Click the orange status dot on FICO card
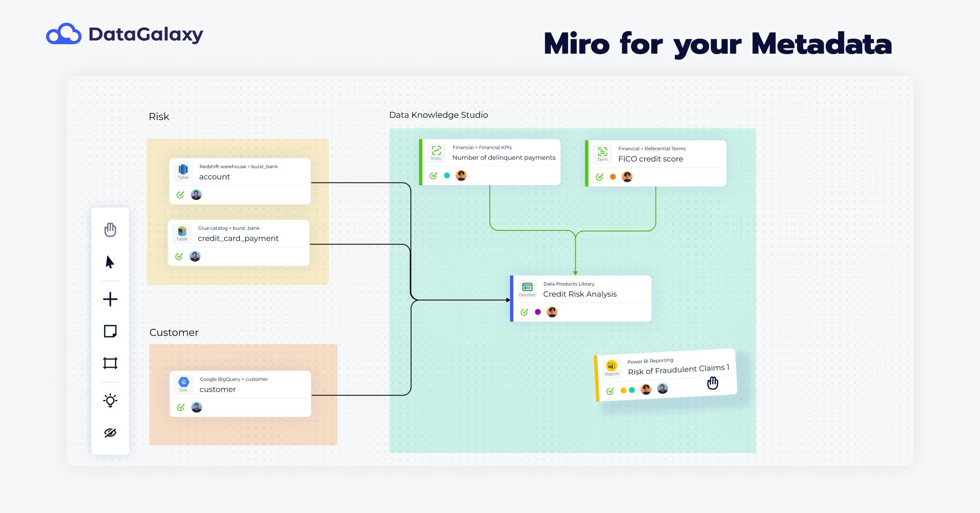The width and height of the screenshot is (980, 513). [613, 177]
